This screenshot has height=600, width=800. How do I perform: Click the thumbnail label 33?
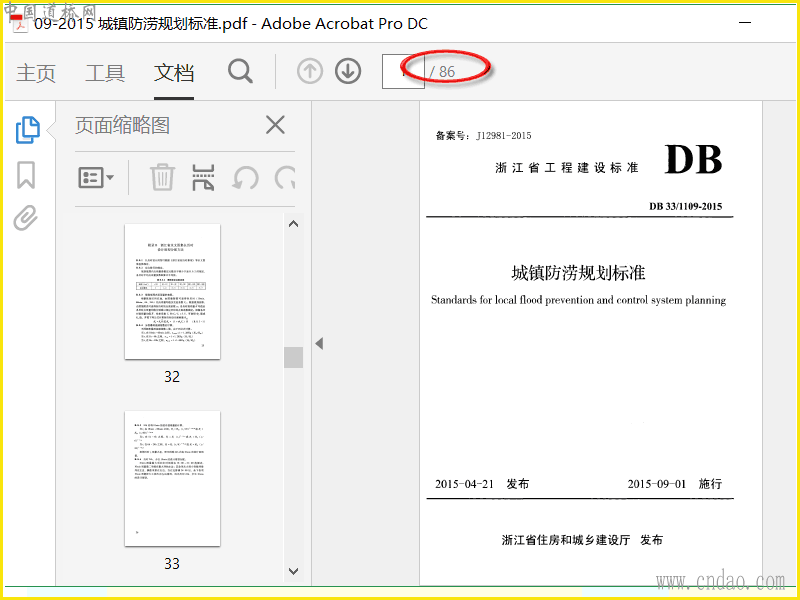point(172,564)
